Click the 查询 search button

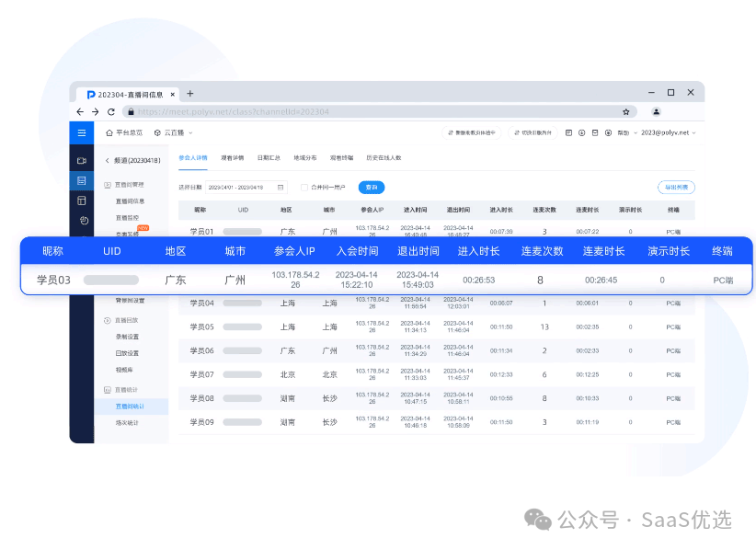coord(372,187)
